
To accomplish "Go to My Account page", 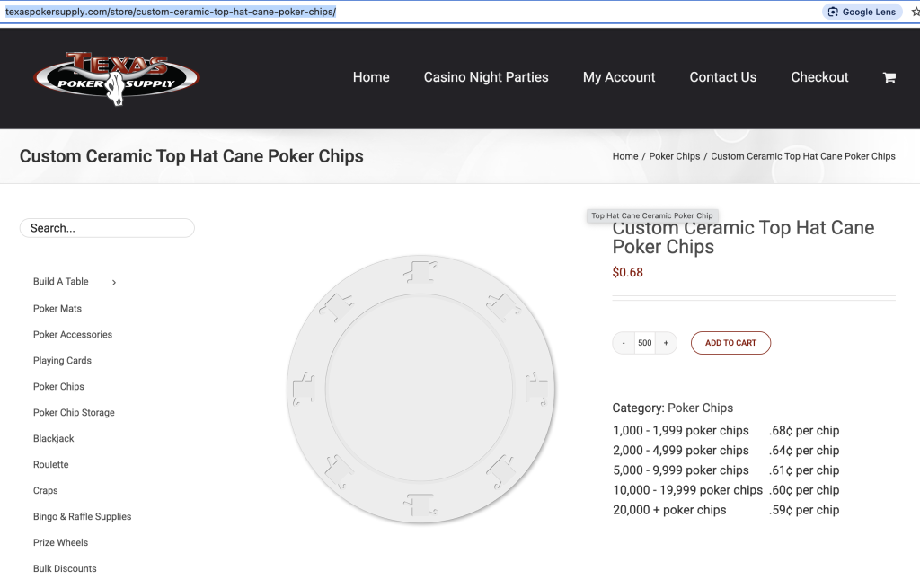I will (619, 77).
